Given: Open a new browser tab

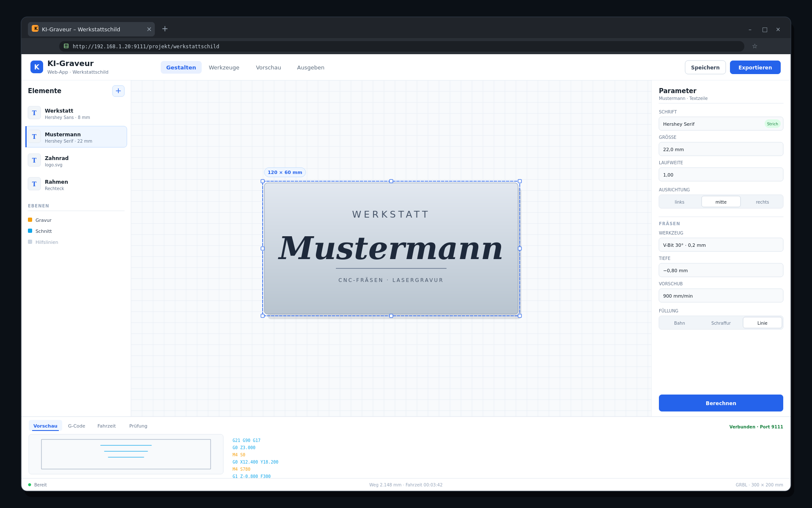Looking at the screenshot, I should click(165, 29).
